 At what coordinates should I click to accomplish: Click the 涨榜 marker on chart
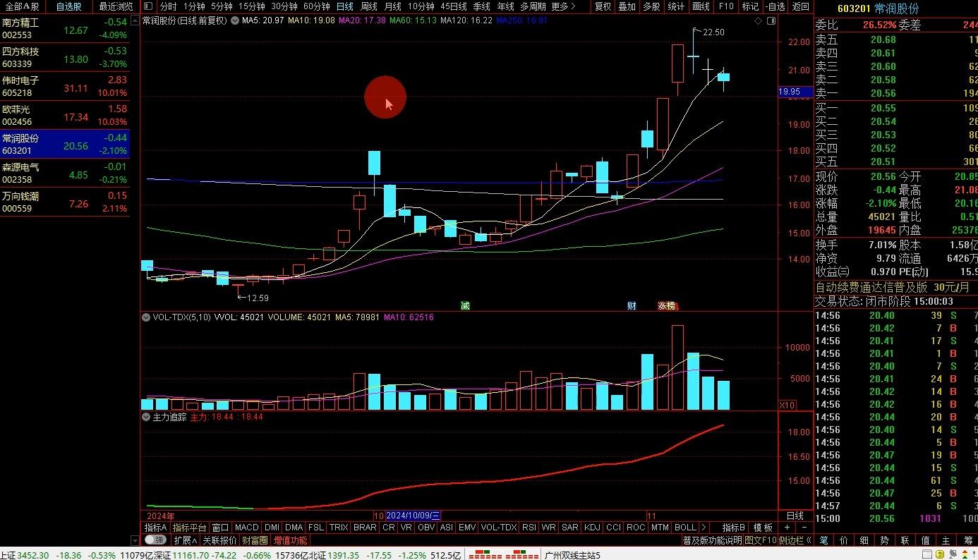tap(667, 306)
